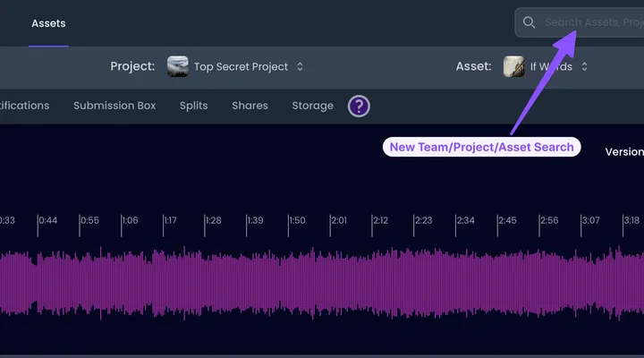644x358 pixels.
Task: Jump to the 2:56 timeline marker
Action: click(549, 220)
